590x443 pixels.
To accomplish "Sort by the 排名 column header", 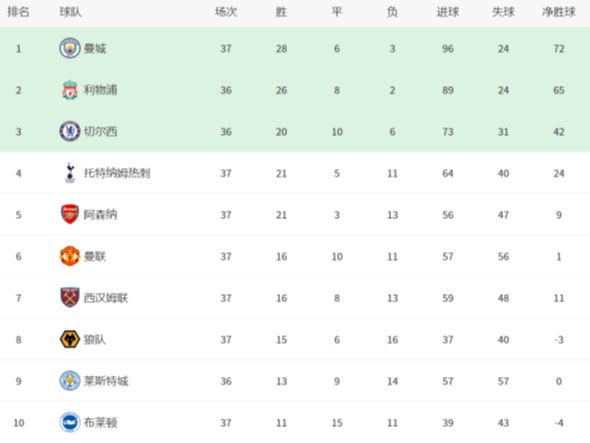I will (x=18, y=12).
